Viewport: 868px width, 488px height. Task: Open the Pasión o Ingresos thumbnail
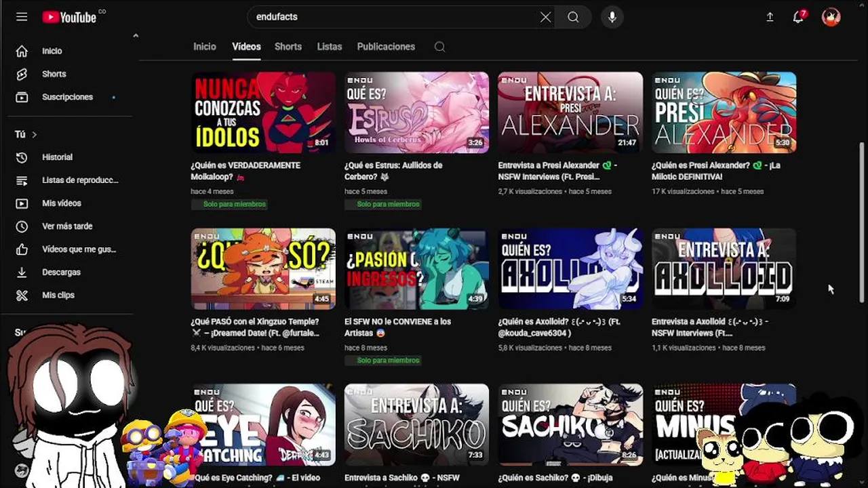416,268
